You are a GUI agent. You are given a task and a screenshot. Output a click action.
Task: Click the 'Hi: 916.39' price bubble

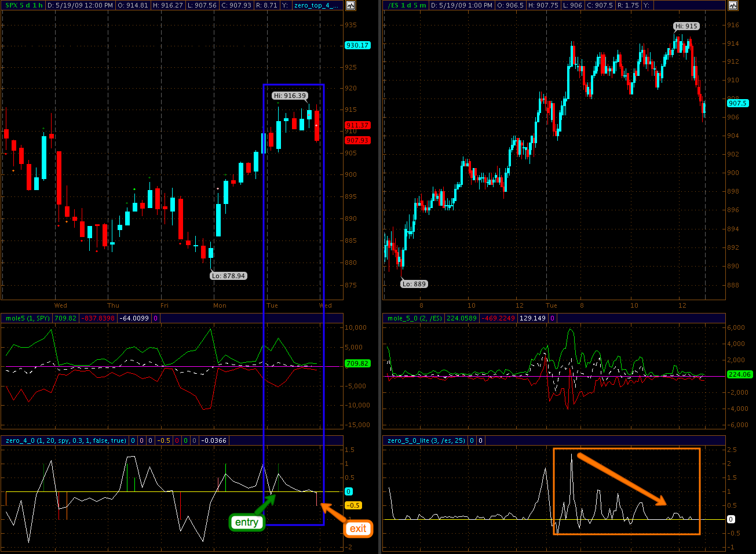(x=290, y=96)
